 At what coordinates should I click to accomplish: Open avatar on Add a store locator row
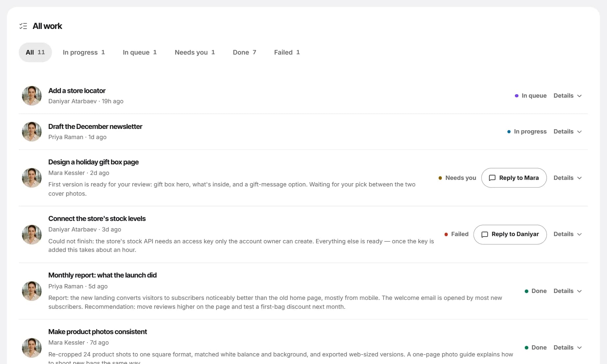(32, 96)
